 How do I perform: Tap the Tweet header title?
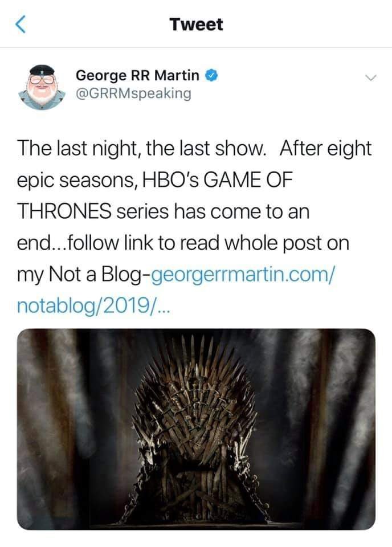click(197, 25)
